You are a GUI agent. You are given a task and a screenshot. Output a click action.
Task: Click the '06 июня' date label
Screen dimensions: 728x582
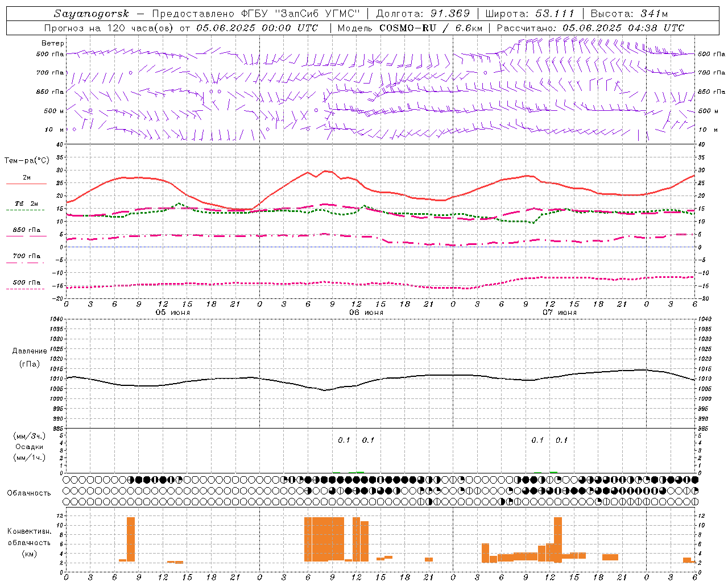366,313
